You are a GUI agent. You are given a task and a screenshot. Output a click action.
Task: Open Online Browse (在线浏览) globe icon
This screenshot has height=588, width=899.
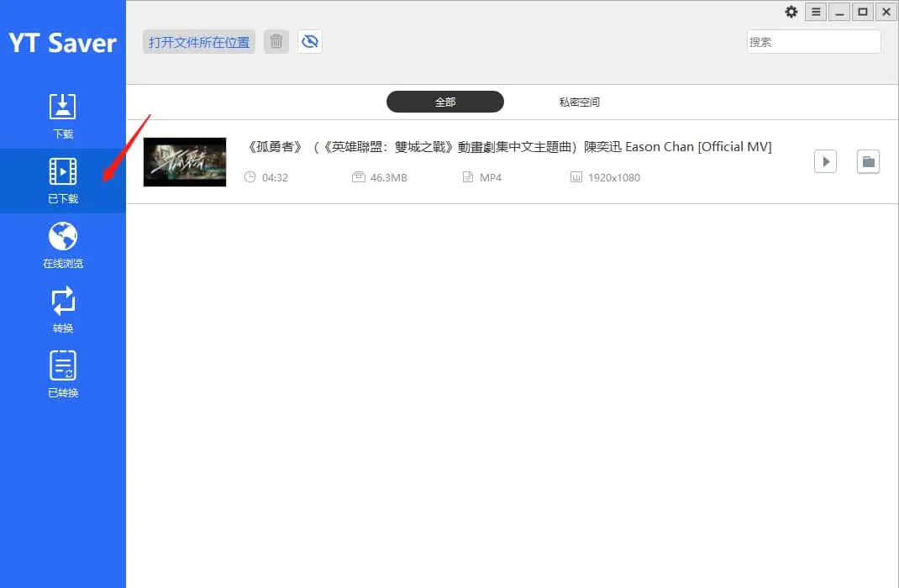tap(63, 237)
